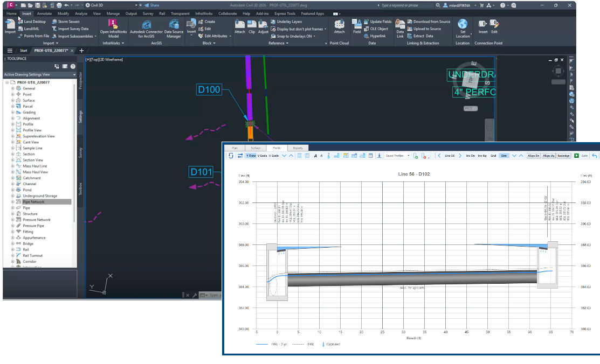Click the Toolspace help icon
Image resolution: width=600 pixels, height=364 pixels.
coord(73,67)
